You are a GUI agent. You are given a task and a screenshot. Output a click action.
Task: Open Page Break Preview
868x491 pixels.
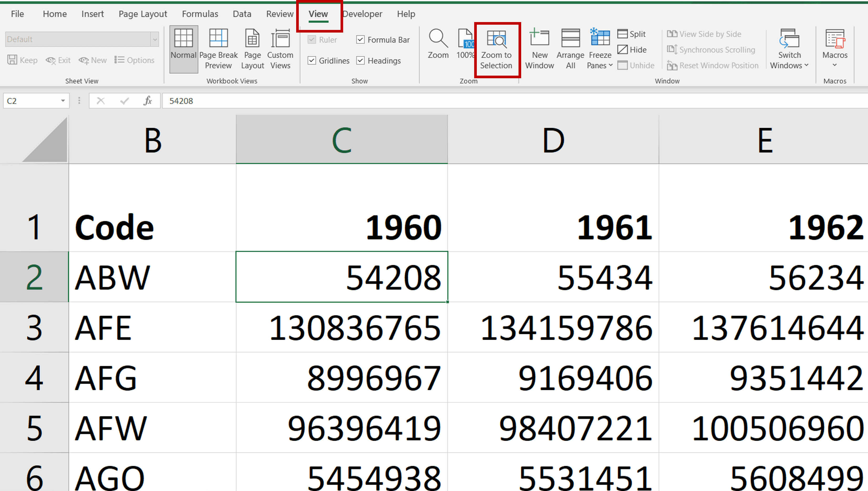click(x=218, y=49)
